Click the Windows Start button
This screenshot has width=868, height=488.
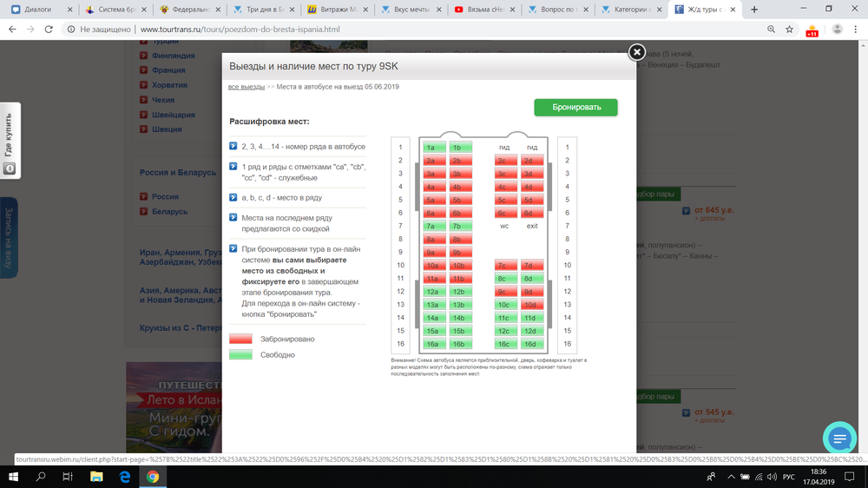(14, 477)
